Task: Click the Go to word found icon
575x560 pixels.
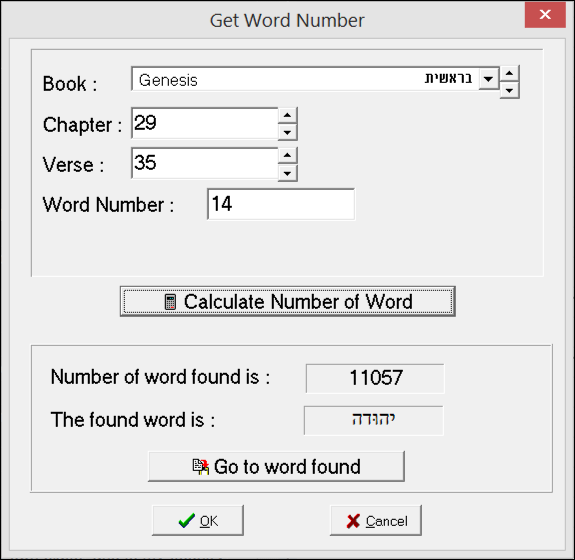Action: [201, 467]
